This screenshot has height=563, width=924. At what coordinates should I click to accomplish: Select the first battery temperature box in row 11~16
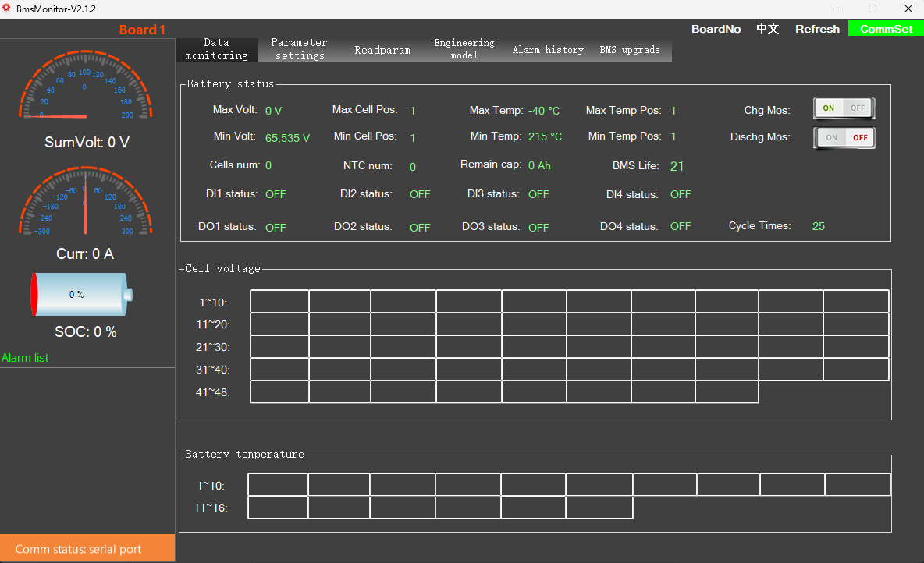point(278,508)
